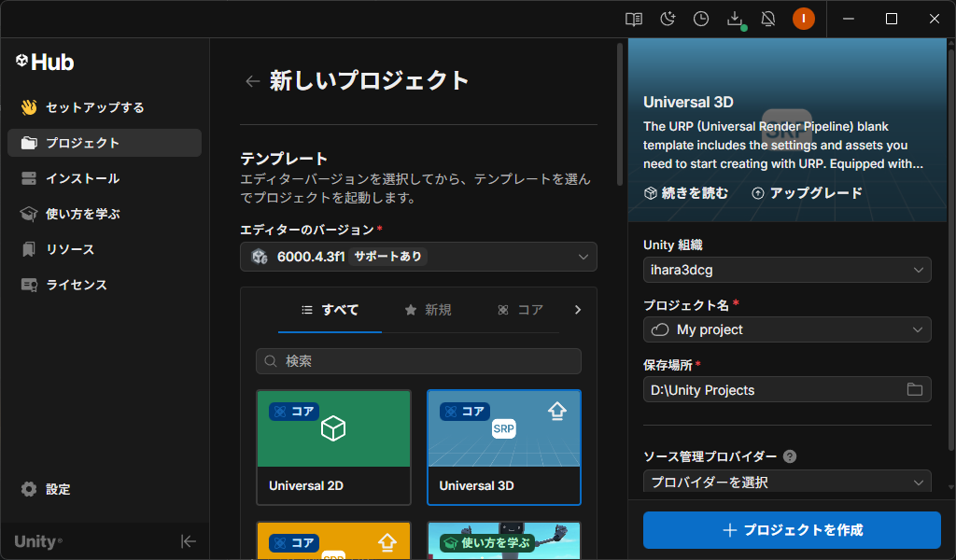Open the orange user account avatar

pos(803,19)
